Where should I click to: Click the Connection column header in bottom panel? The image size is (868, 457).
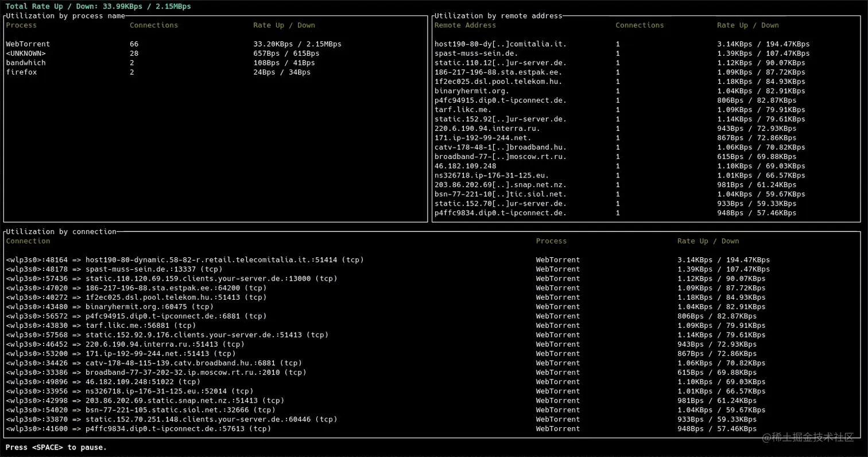[28, 241]
